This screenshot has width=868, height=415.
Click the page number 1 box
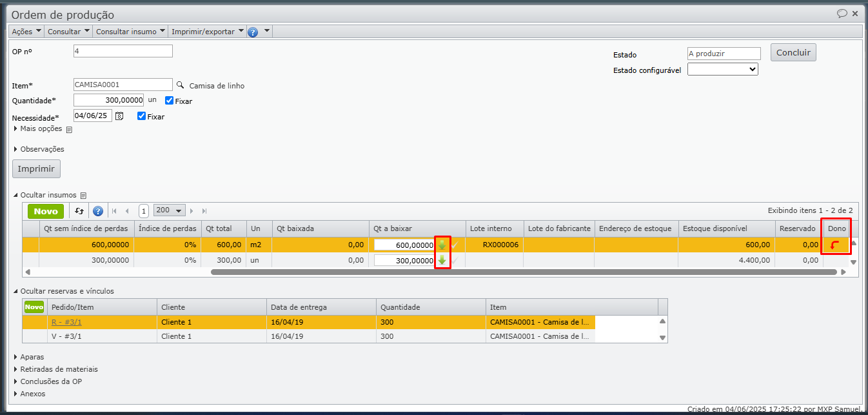(x=144, y=210)
